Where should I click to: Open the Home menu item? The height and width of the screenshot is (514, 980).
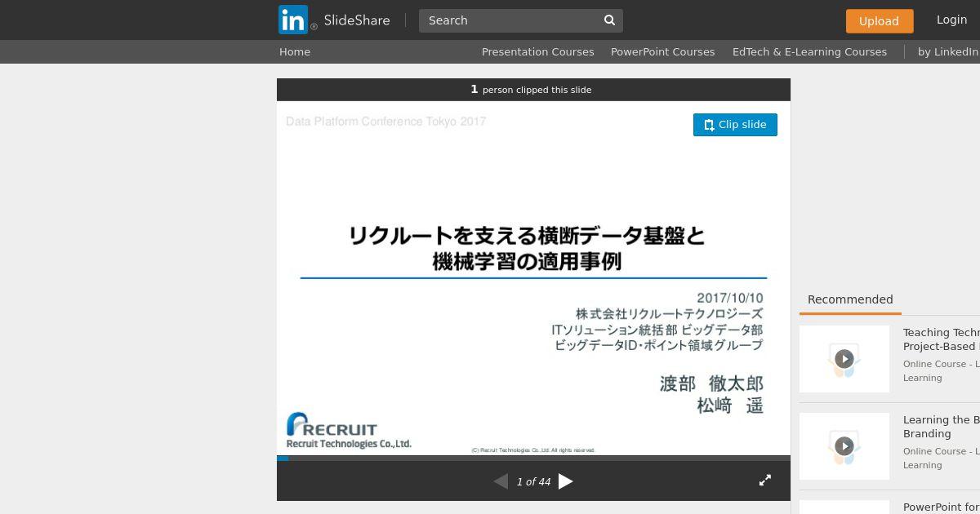tap(295, 51)
